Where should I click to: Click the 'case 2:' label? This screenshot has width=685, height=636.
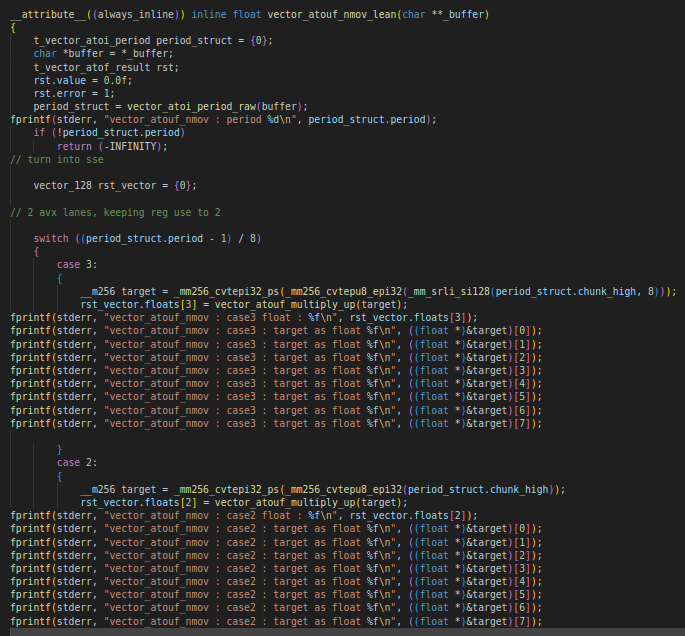pyautogui.click(x=77, y=463)
